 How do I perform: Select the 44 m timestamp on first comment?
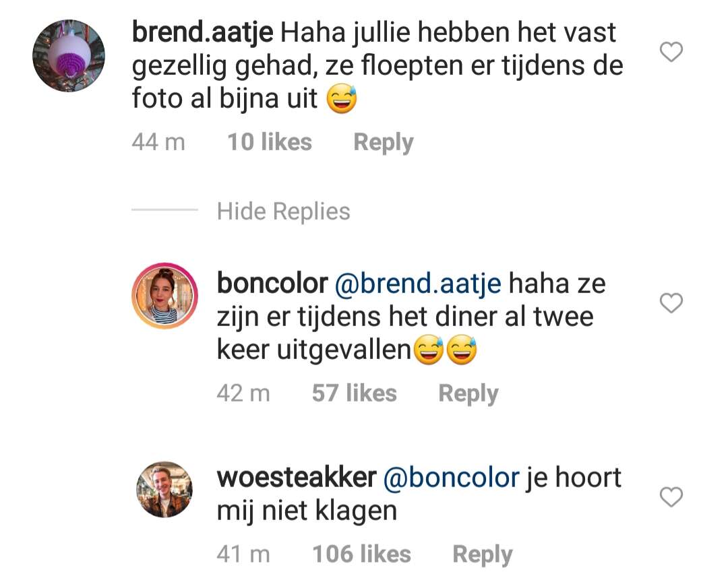[158, 141]
